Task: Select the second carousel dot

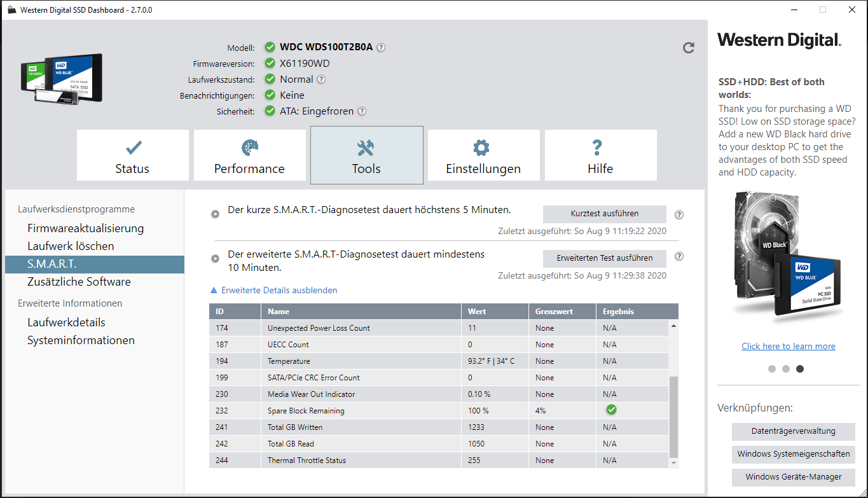Action: pos(786,369)
